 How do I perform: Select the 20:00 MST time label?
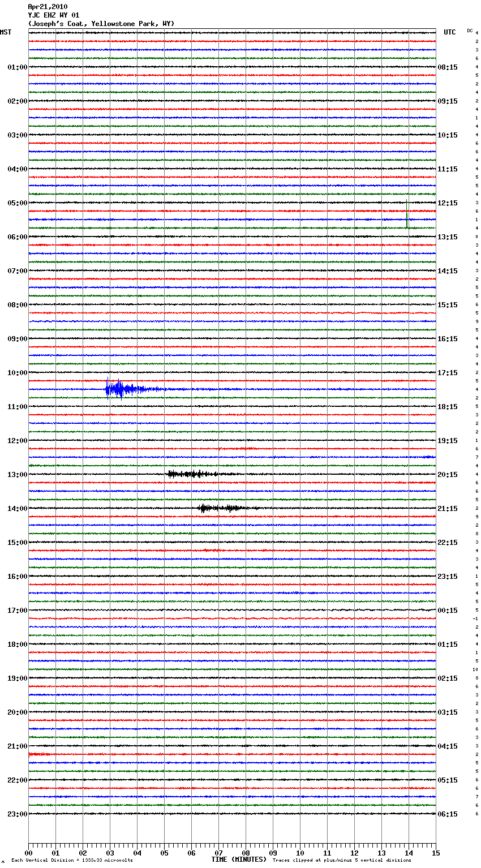click(x=18, y=712)
